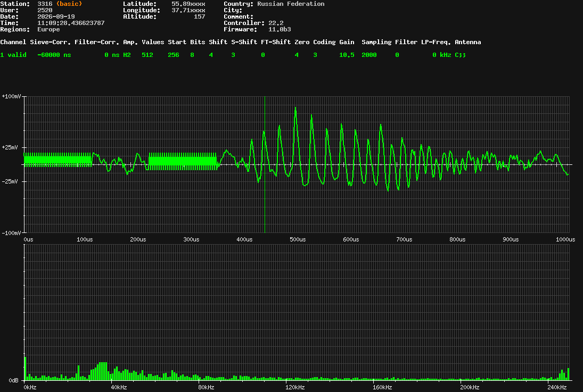Click the -100mV axis label
Screen dimensions: 583x392
pyautogui.click(x=11, y=233)
